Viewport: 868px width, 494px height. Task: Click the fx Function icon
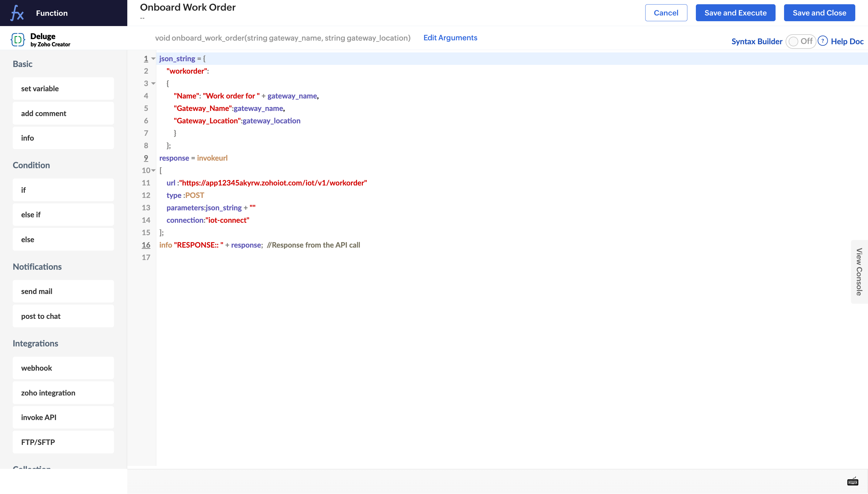(17, 13)
